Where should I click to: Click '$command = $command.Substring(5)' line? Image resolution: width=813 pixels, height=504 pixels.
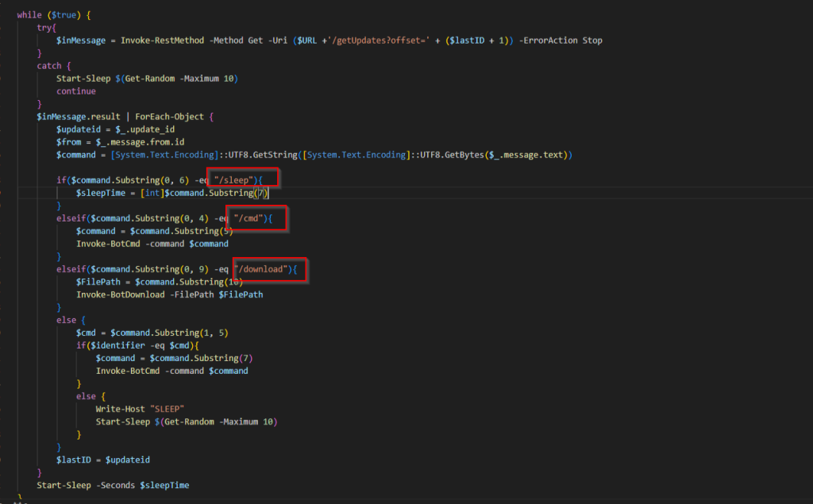(x=155, y=231)
